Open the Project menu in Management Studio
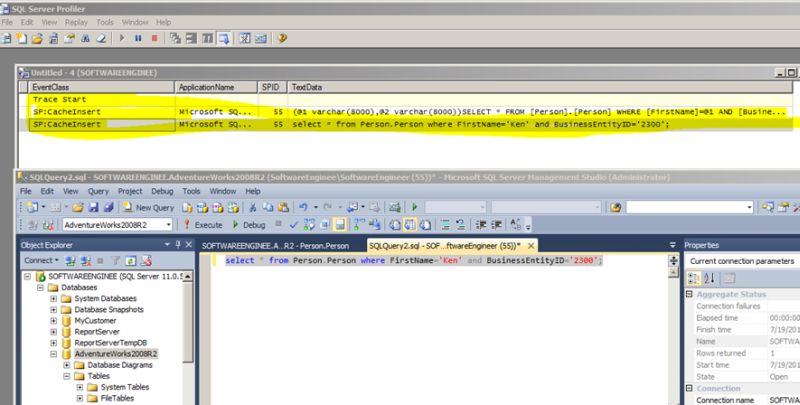 [130, 191]
